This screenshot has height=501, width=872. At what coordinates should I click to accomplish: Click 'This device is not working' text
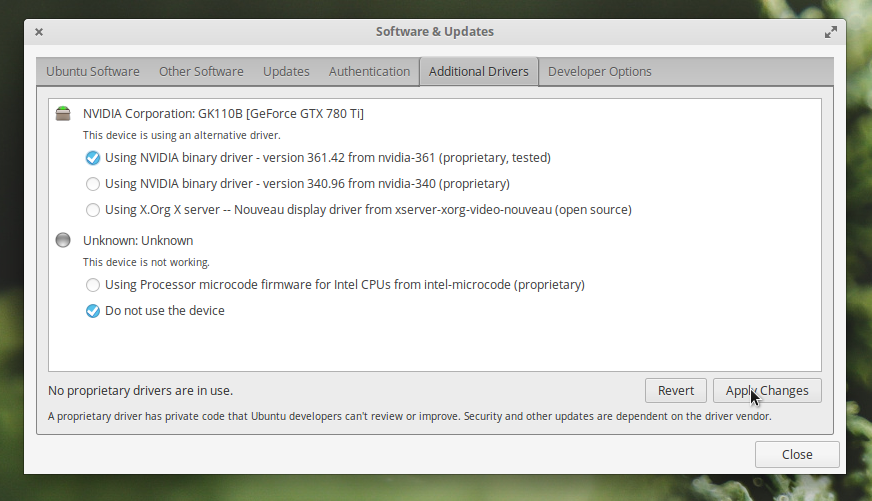coord(146,262)
